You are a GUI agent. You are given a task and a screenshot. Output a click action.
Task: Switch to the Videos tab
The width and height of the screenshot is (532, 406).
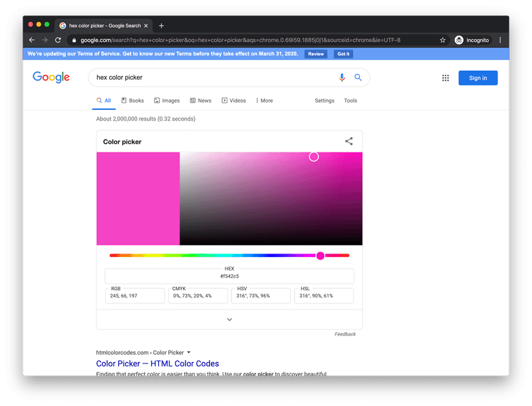tap(234, 101)
